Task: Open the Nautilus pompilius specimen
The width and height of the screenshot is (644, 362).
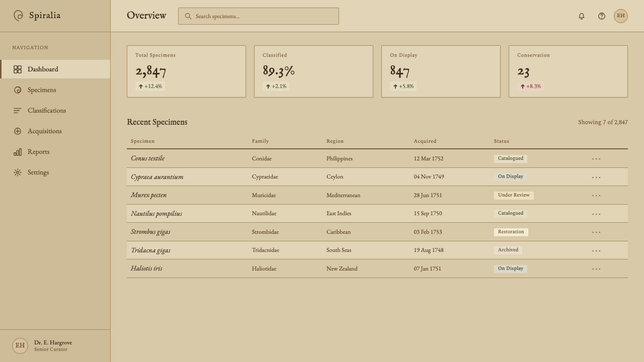Action: (x=156, y=214)
